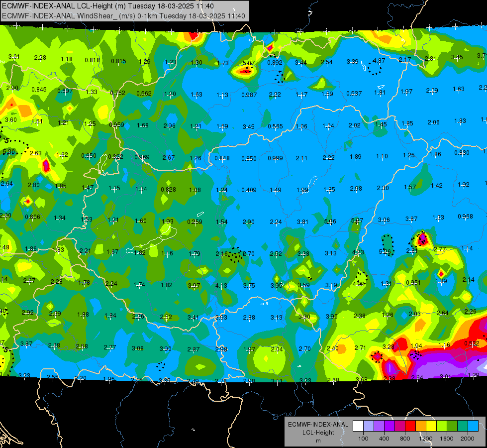Click the wind shear value 0.537

pos(354,93)
